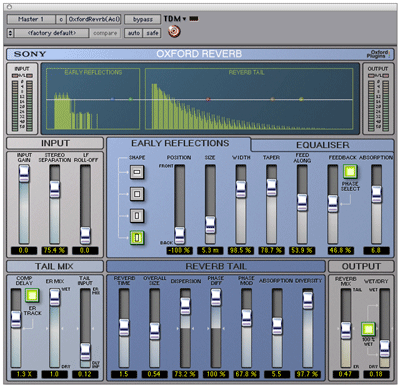The width and height of the screenshot is (400, 387).
Task: Click the Reverb Time value 1.5
Action: tap(124, 374)
